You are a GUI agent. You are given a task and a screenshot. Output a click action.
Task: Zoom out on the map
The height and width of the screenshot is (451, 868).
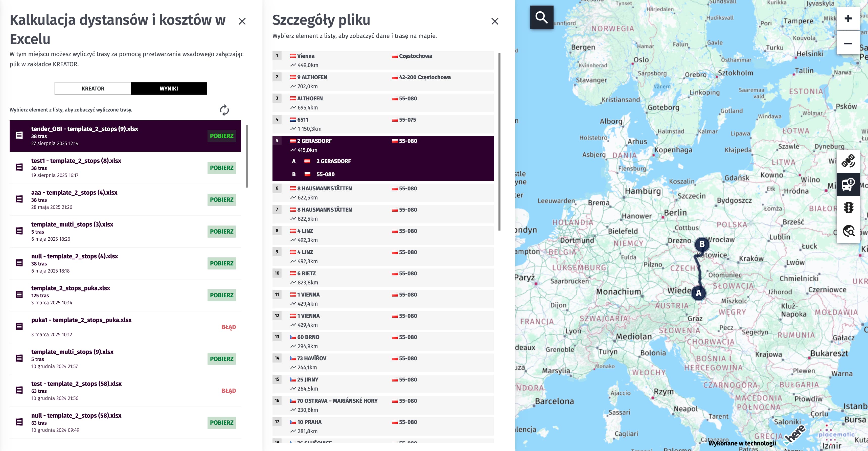(848, 43)
